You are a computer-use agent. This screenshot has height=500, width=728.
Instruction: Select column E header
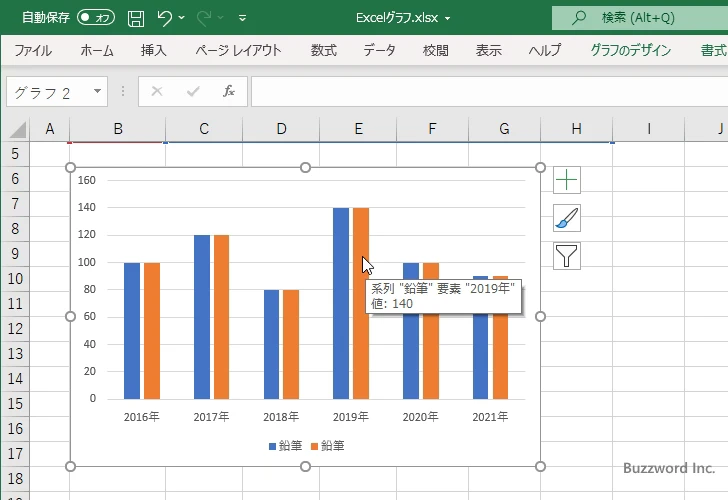[x=358, y=129]
